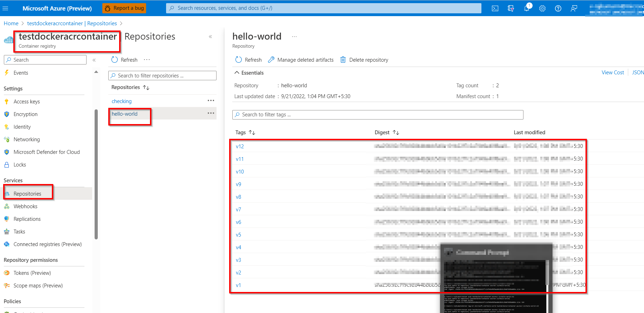This screenshot has height=313, width=644.
Task: Click Manage deleted artifacts
Action: [x=301, y=60]
